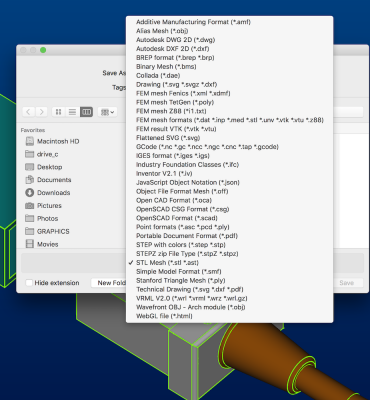Choose Object File Format Mesh (*.off)
This screenshot has height=400, width=370.
pyautogui.click(x=229, y=191)
